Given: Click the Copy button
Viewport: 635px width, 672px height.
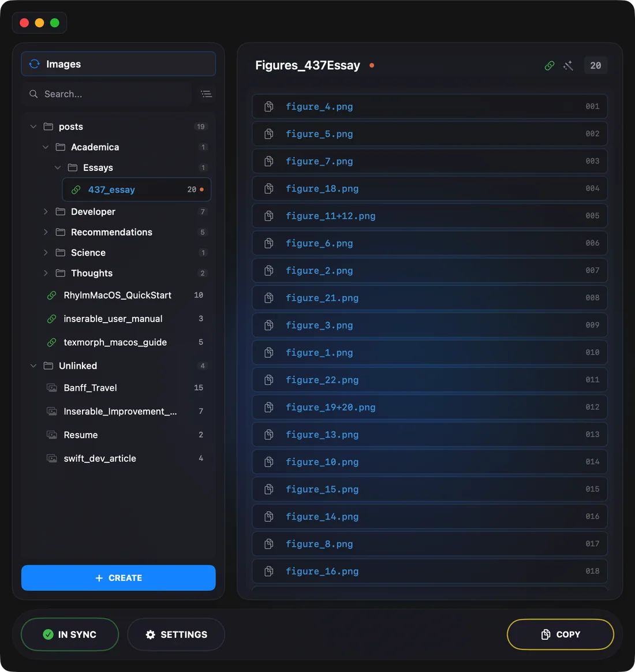Looking at the screenshot, I should 561,634.
